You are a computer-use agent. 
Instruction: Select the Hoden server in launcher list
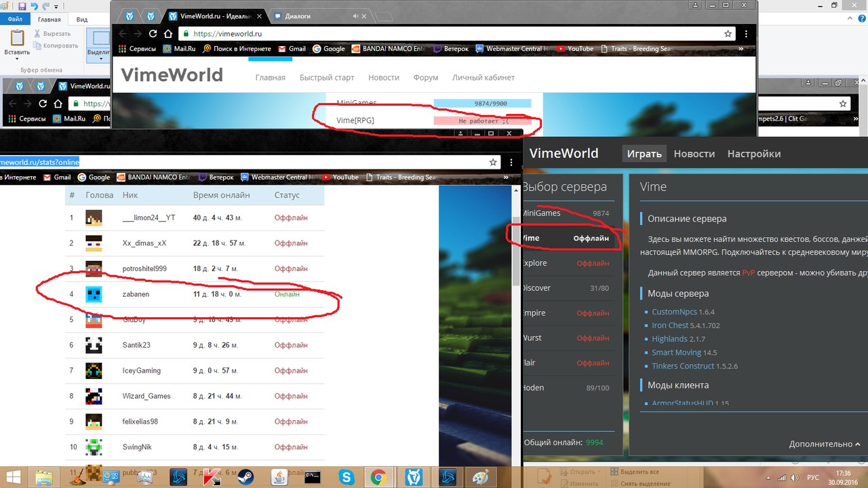click(x=568, y=388)
